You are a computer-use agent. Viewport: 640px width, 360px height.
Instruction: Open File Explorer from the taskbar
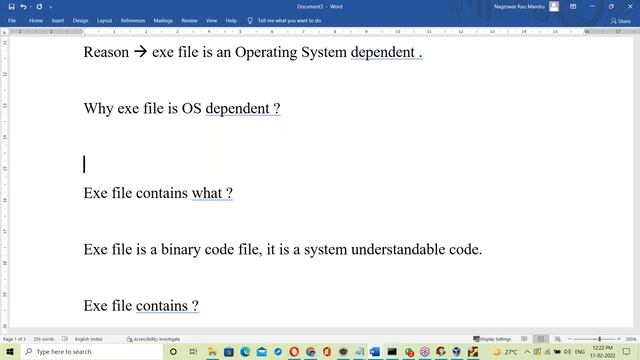coord(212,352)
